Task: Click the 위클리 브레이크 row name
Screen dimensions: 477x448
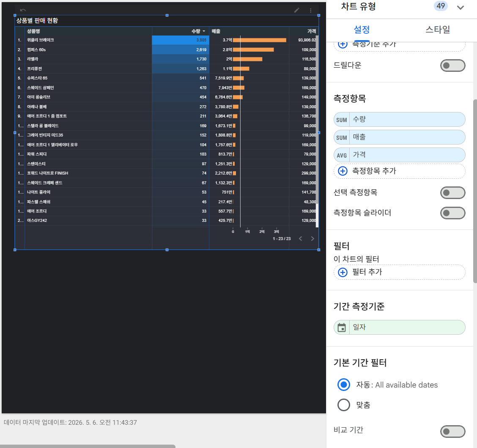Action: (x=41, y=40)
